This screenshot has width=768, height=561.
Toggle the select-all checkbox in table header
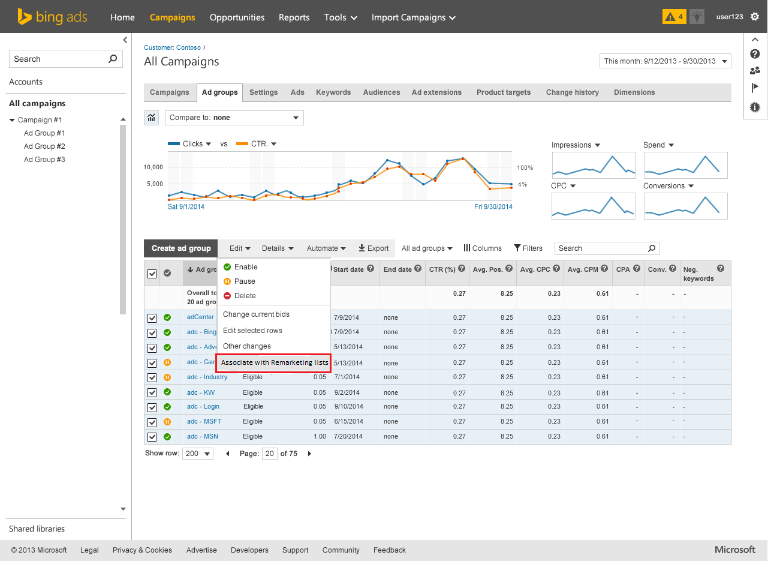point(152,273)
